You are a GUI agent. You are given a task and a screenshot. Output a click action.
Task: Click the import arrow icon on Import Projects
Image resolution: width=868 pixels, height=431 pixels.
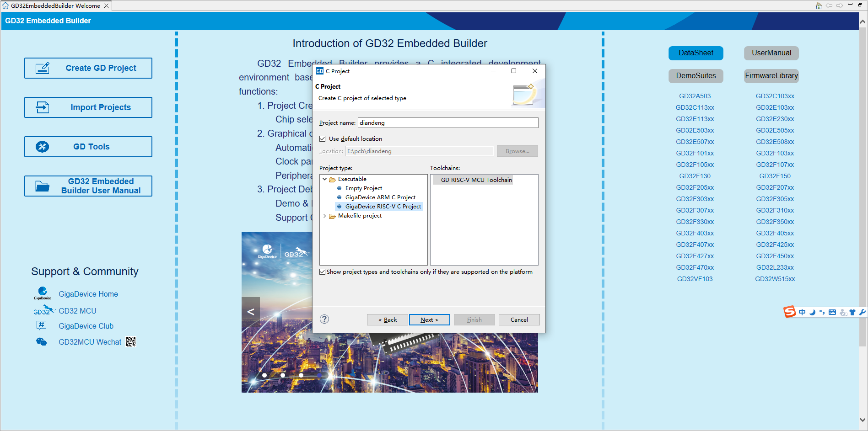pos(43,107)
